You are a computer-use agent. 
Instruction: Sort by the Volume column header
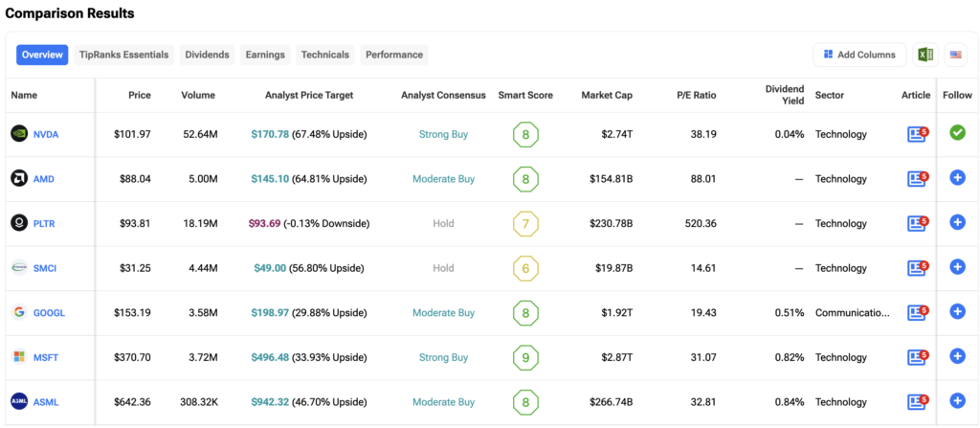(198, 95)
